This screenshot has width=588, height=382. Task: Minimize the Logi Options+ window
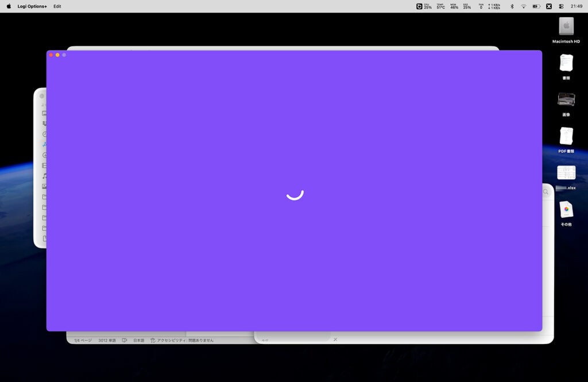[x=57, y=55]
